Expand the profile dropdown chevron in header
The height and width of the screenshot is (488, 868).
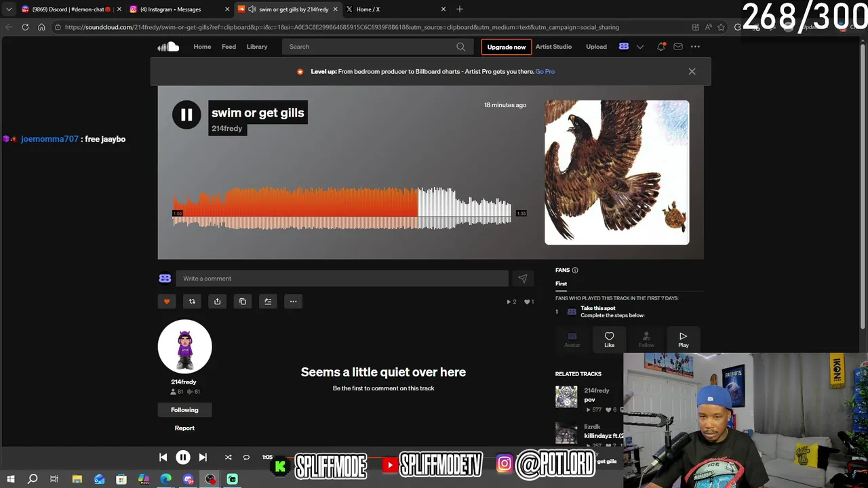639,47
